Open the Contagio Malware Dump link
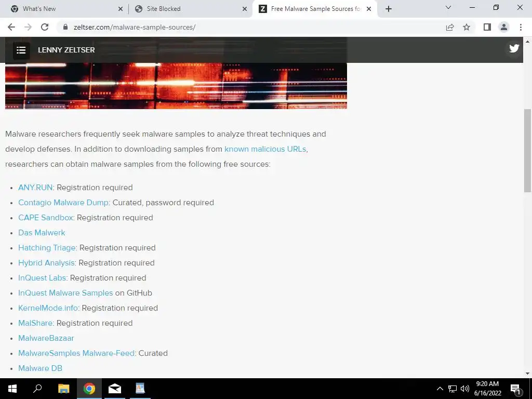The width and height of the screenshot is (532, 399). (63, 203)
